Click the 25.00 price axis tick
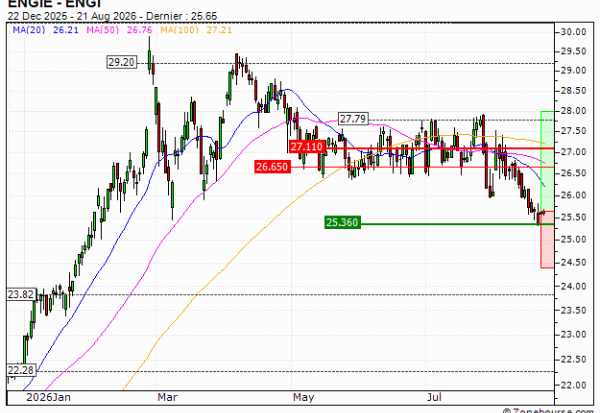 [573, 240]
